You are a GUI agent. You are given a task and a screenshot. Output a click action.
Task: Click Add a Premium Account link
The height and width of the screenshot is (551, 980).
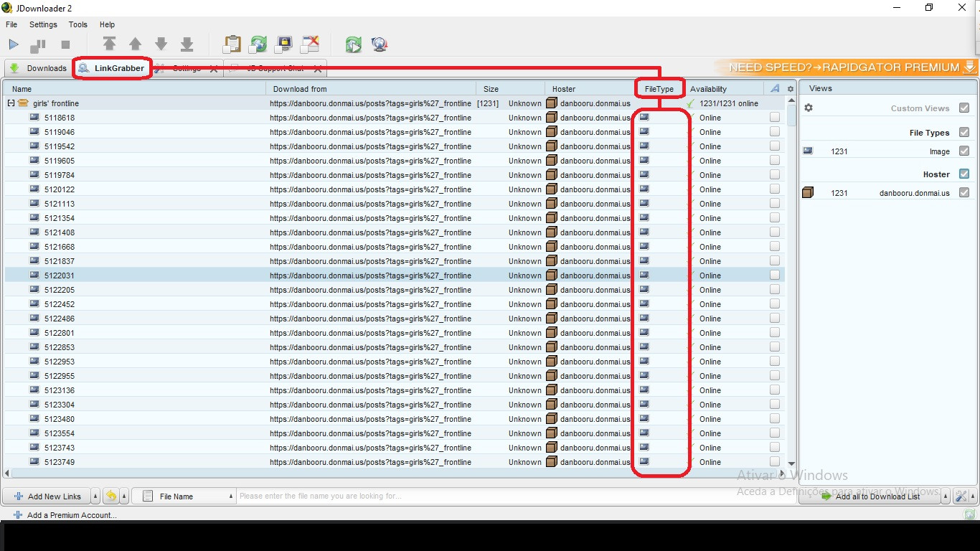click(65, 514)
